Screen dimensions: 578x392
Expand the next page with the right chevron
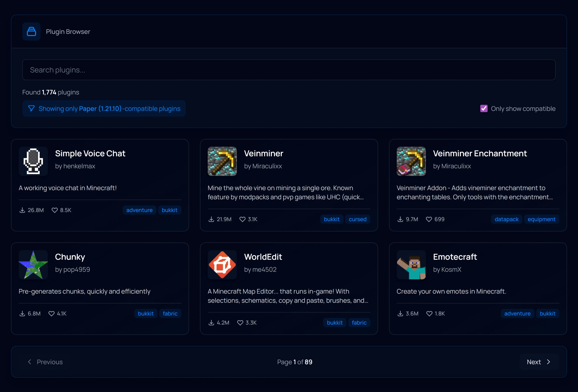549,362
